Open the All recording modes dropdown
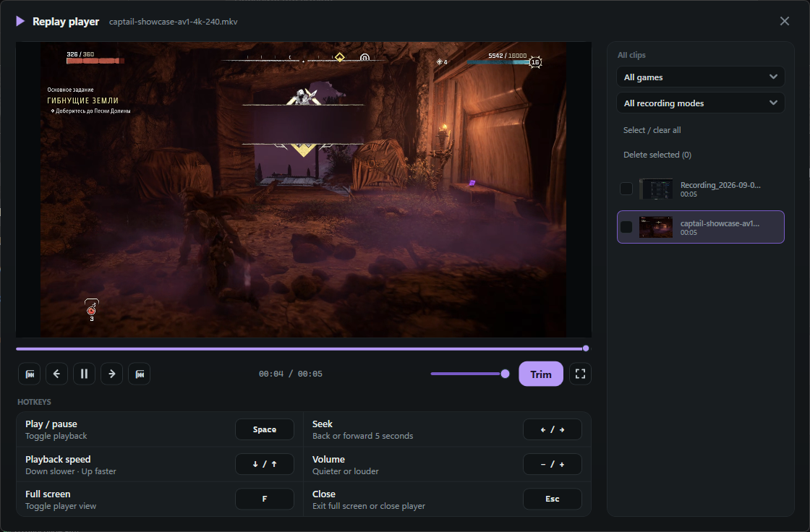The width and height of the screenshot is (810, 532). 701,103
